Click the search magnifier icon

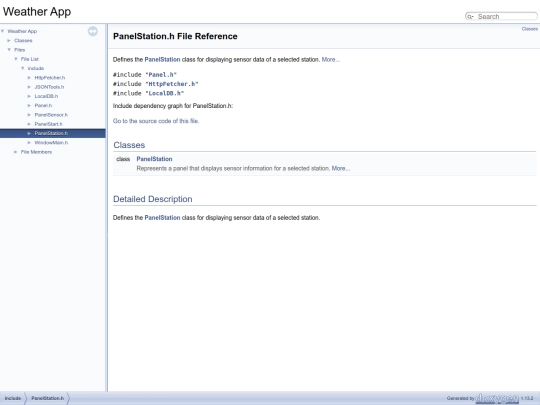coord(470,17)
